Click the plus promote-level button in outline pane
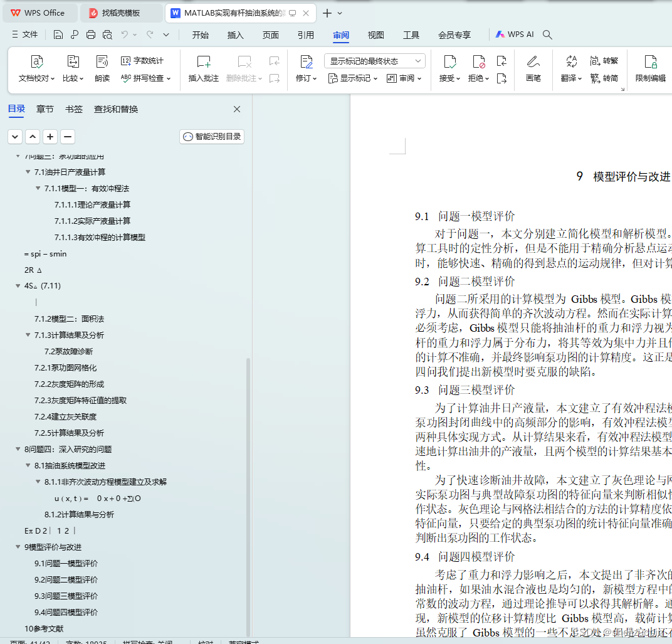Screen dimensions: 672x644 coord(50,137)
